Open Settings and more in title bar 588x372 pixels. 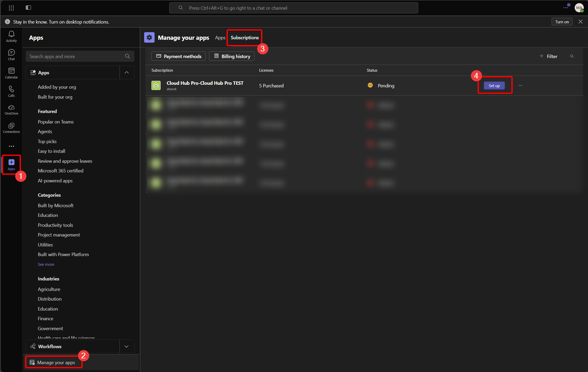click(566, 8)
